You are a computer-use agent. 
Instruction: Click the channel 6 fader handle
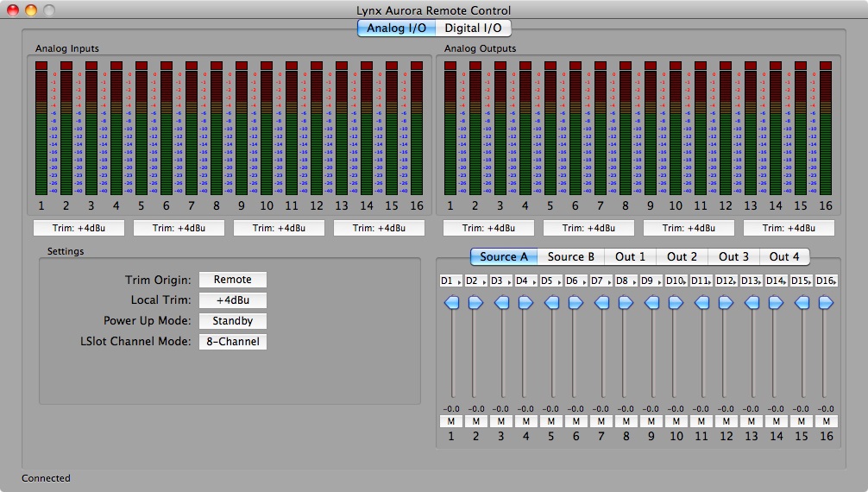pos(576,302)
